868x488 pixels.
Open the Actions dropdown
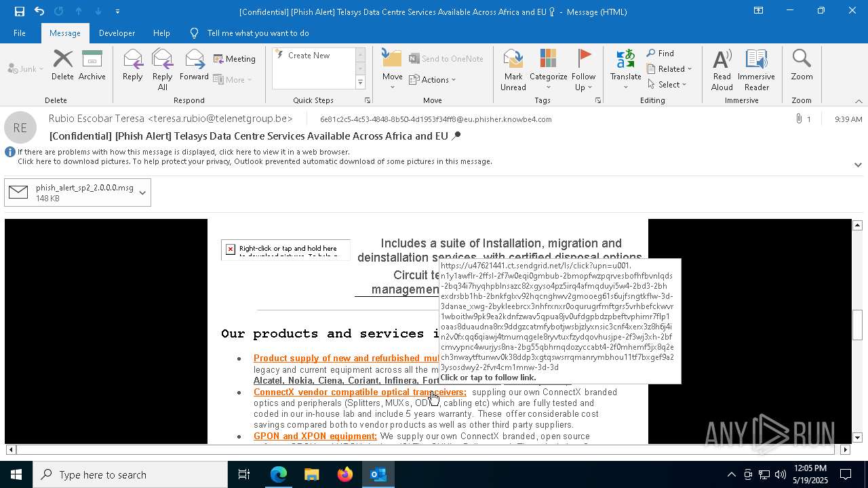tap(433, 80)
